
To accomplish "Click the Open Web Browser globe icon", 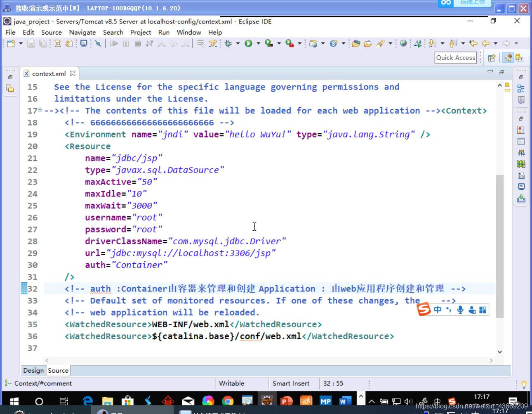I will click(x=403, y=43).
